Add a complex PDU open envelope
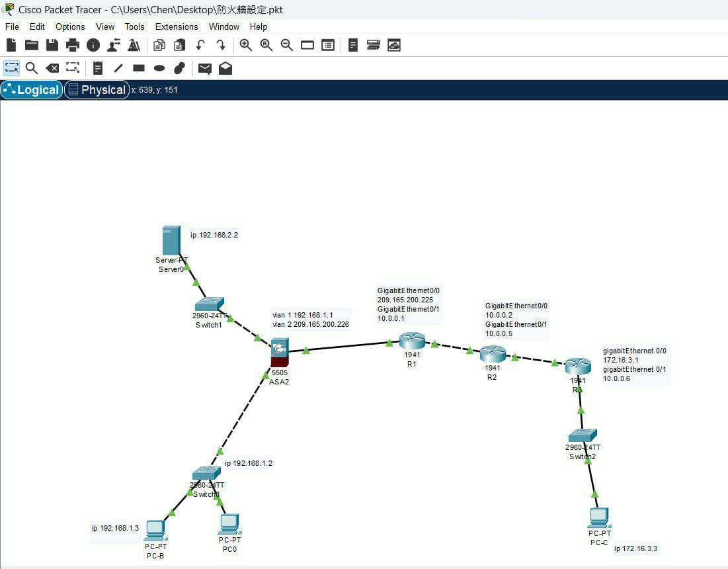 pos(225,68)
